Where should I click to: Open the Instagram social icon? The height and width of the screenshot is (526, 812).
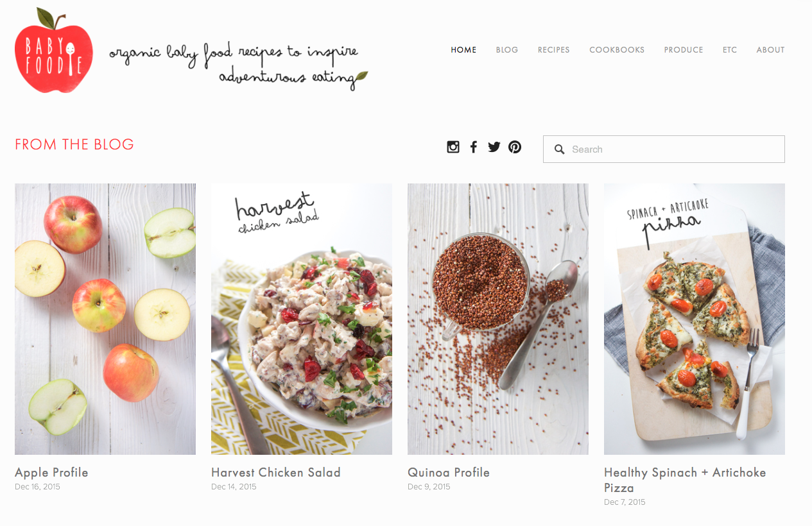(x=453, y=147)
